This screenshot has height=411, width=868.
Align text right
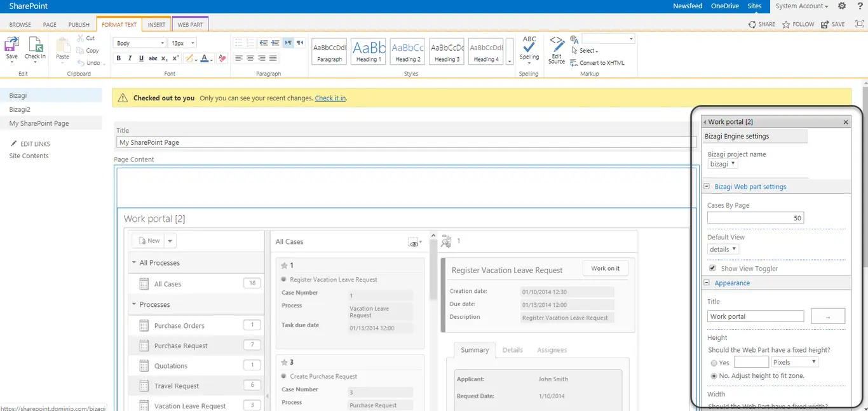coord(262,58)
